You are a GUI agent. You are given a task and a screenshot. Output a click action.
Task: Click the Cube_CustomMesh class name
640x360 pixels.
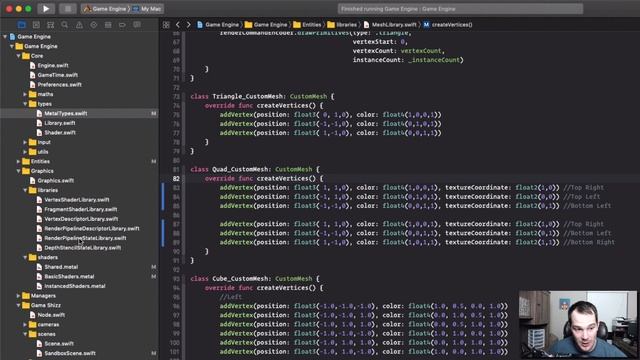(240, 278)
